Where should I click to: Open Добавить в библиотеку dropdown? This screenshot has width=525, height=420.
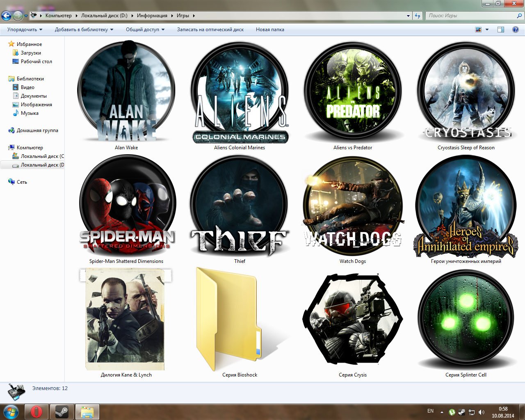tap(84, 30)
